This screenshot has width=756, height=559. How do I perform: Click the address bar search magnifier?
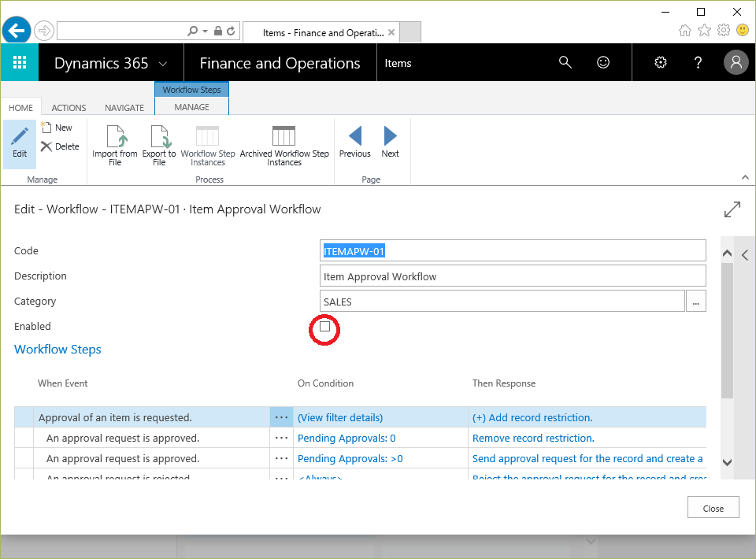(192, 31)
